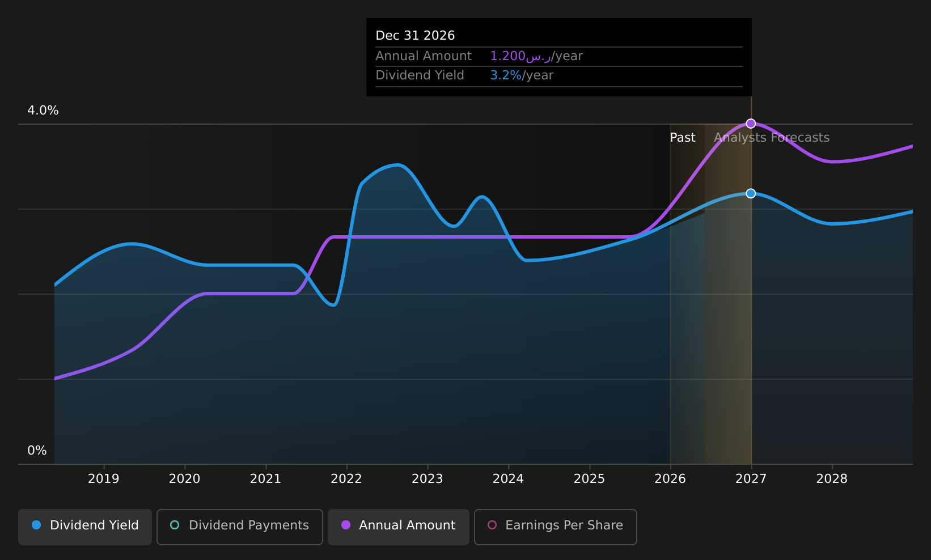Click the 'Past' region label

tap(683, 138)
